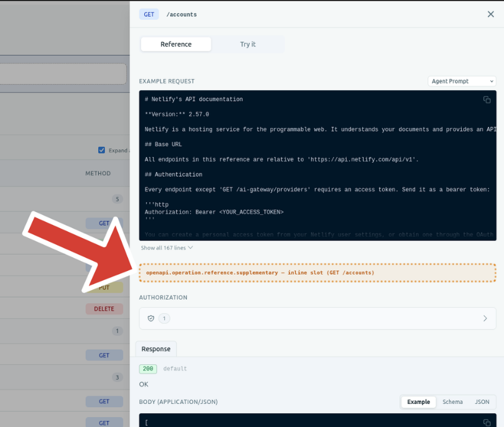Click the METHOD column header
Screen dimensions: 504x427
(x=98, y=173)
